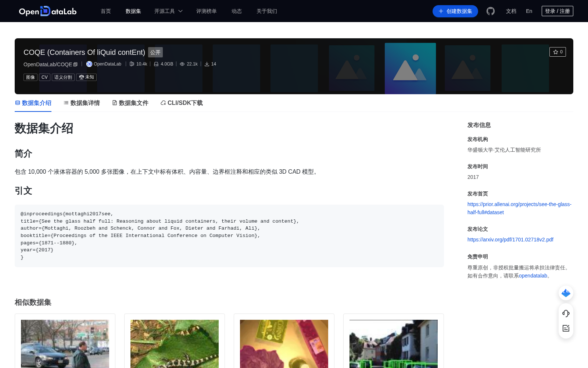
Task: Open the prior.allenai.org dataset homepage link
Action: 519,208
